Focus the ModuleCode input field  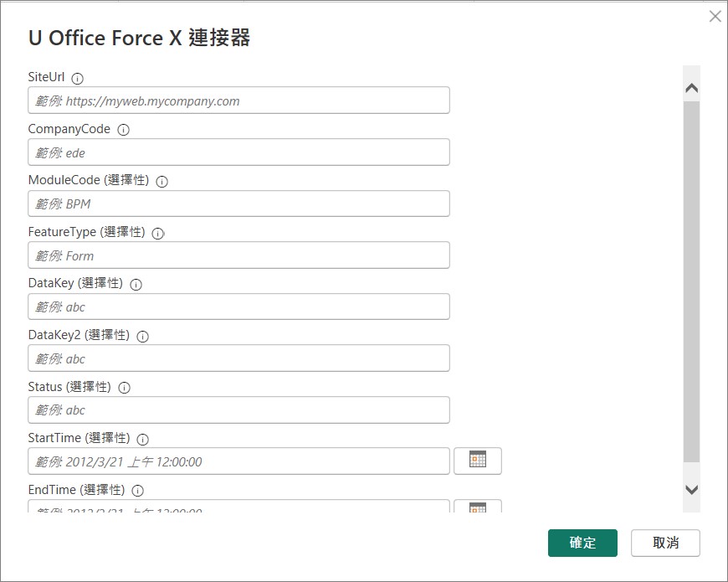pyautogui.click(x=238, y=203)
